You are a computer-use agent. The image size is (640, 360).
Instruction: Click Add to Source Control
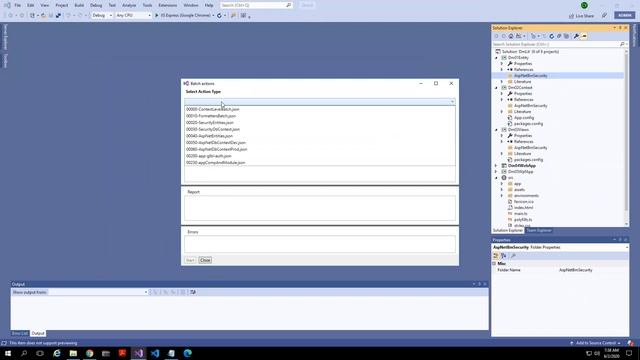[596, 343]
